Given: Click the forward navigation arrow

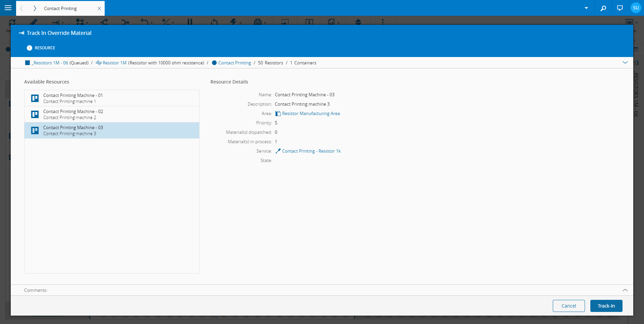Looking at the screenshot, I should [x=35, y=8].
